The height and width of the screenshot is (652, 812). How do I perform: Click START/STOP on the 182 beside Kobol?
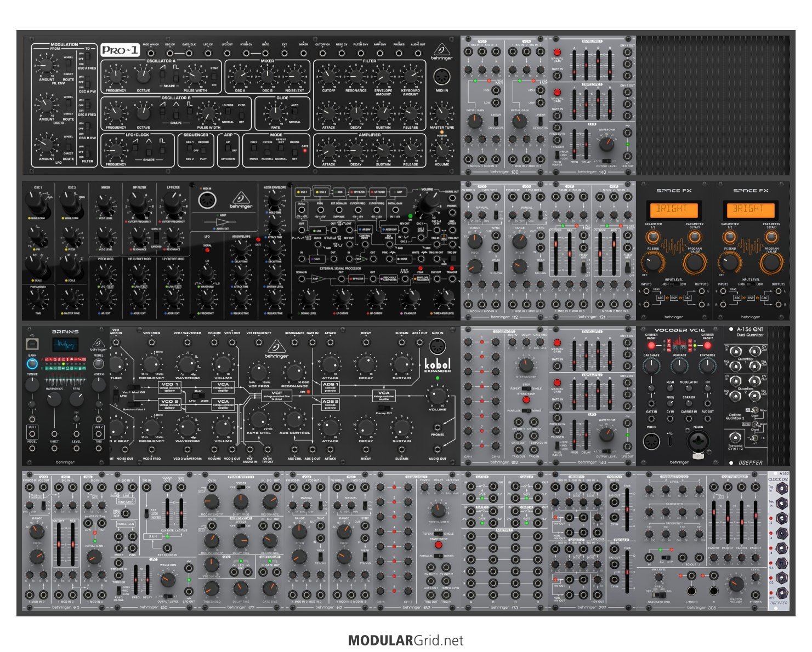526,399
